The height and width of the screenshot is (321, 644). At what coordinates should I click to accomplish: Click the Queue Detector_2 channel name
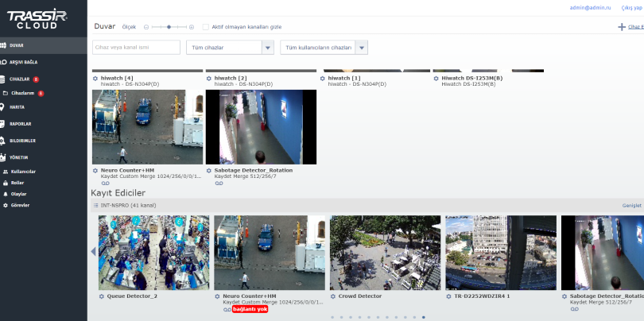(132, 296)
